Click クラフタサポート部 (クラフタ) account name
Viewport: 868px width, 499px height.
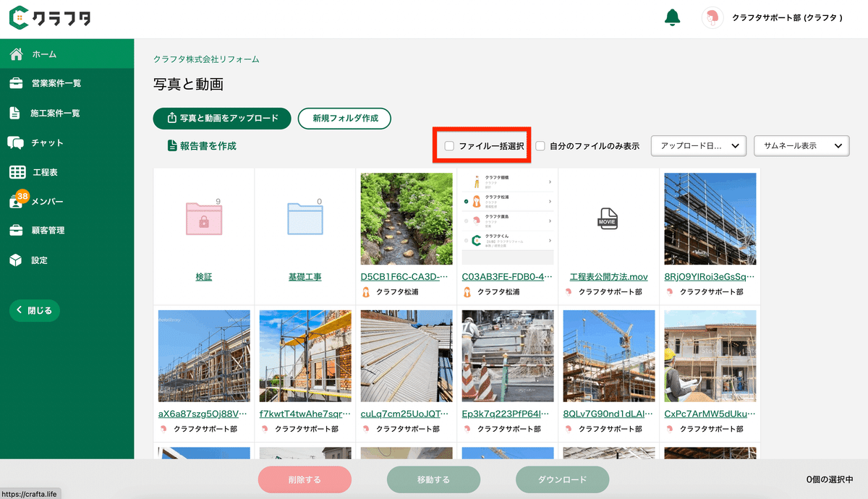[x=787, y=18]
